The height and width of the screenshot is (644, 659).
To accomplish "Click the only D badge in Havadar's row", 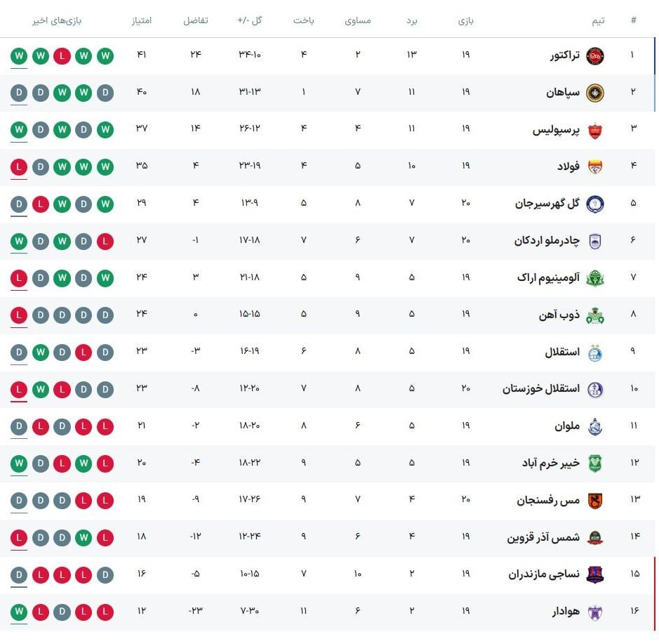I will 62,612.
